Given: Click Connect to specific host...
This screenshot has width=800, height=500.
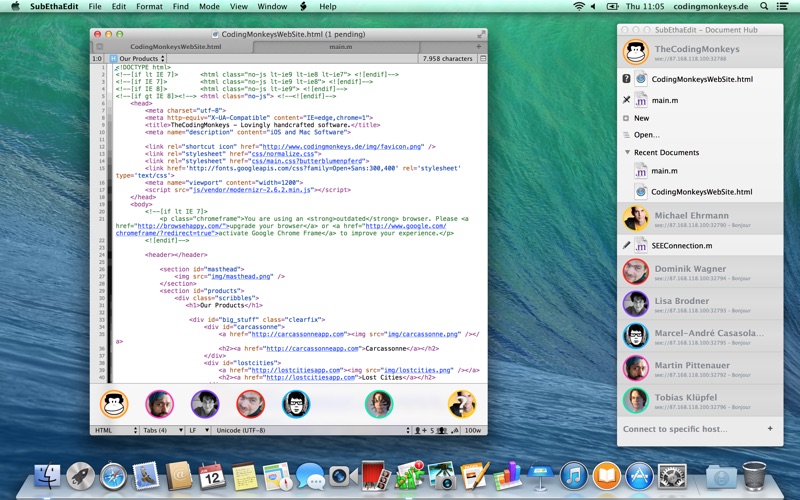Looking at the screenshot, I should coord(675,429).
